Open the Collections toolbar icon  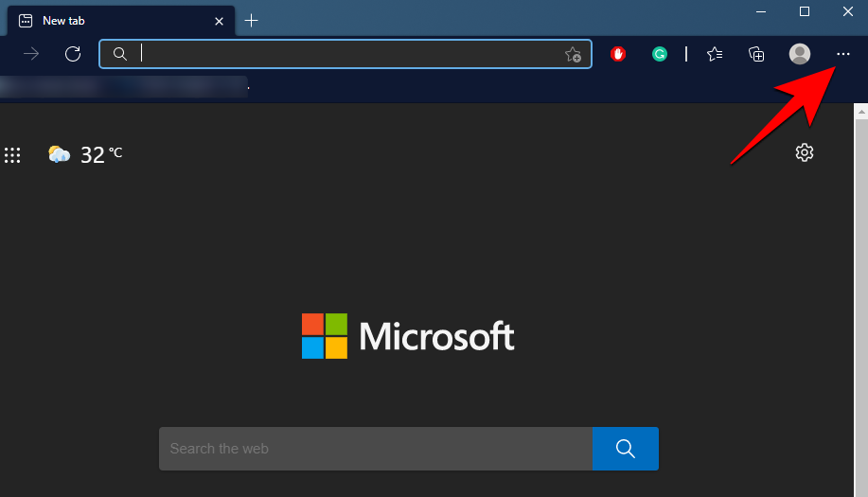click(756, 54)
